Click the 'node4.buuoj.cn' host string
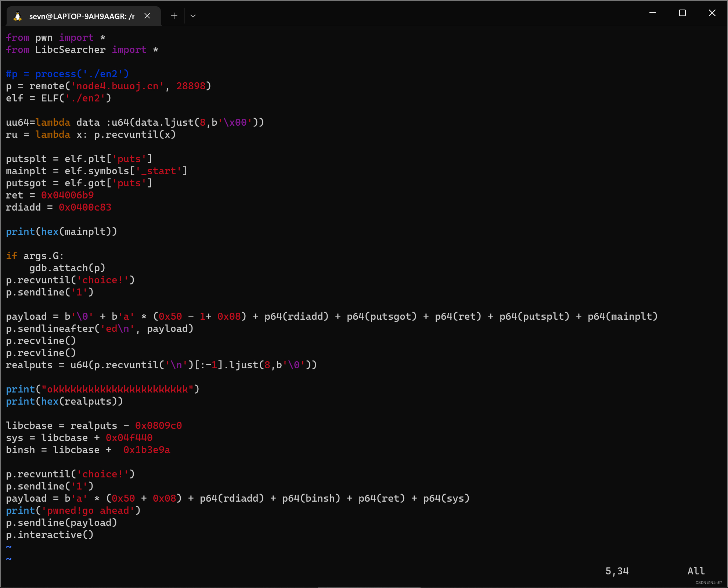Image resolution: width=728 pixels, height=588 pixels. tap(118, 86)
